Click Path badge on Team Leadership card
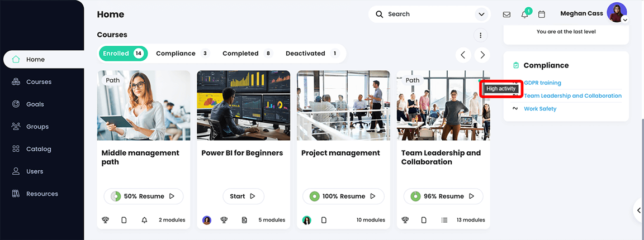This screenshot has width=644, height=240. pyautogui.click(x=413, y=80)
